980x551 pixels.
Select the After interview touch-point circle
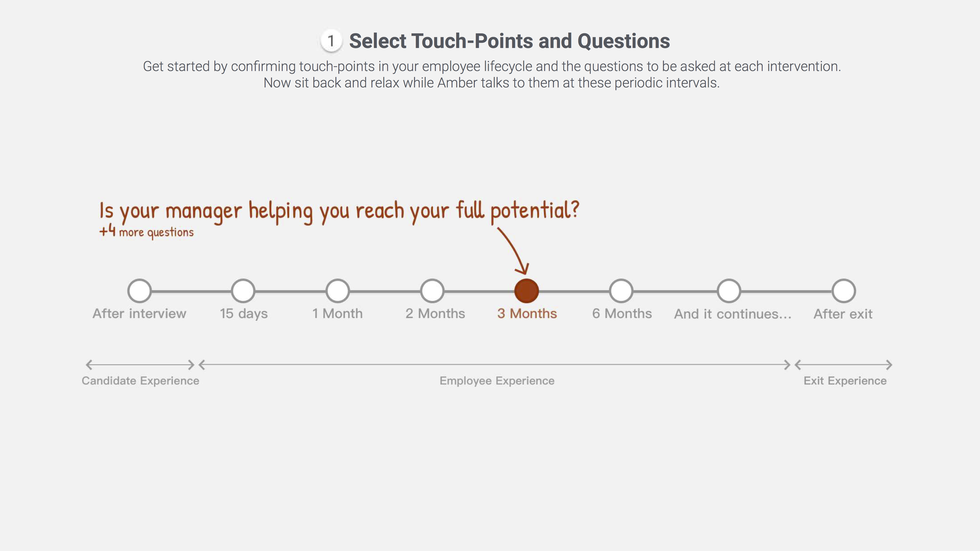pos(140,291)
